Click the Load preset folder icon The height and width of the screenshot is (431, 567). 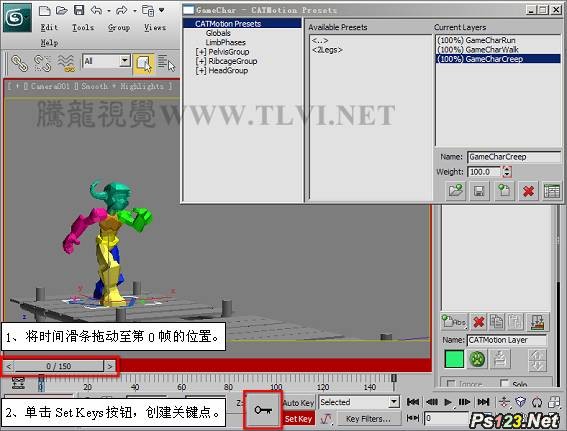pyautogui.click(x=456, y=191)
